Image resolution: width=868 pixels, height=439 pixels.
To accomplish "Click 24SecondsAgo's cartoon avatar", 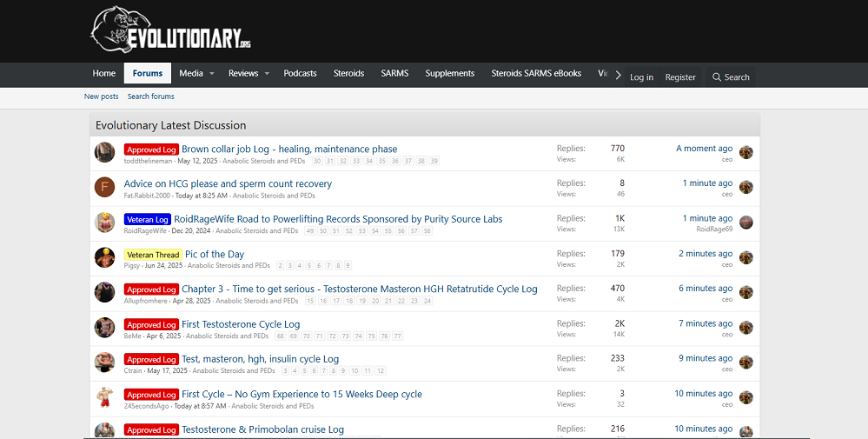I will pyautogui.click(x=104, y=397).
